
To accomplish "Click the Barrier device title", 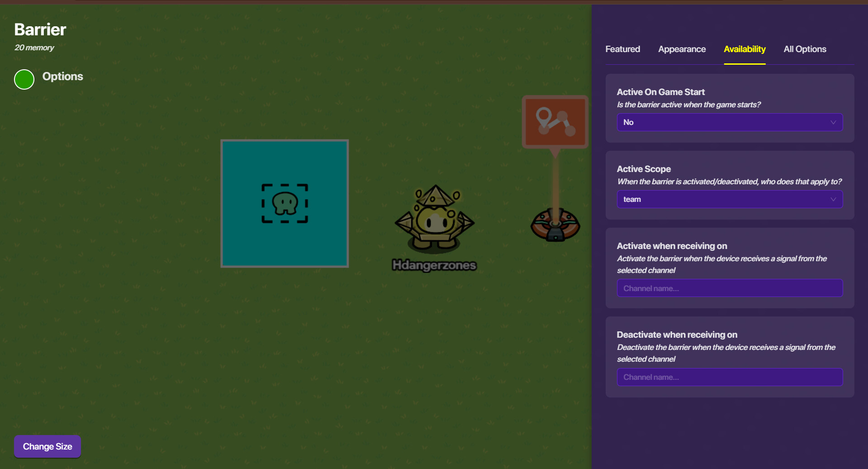I will click(x=40, y=29).
